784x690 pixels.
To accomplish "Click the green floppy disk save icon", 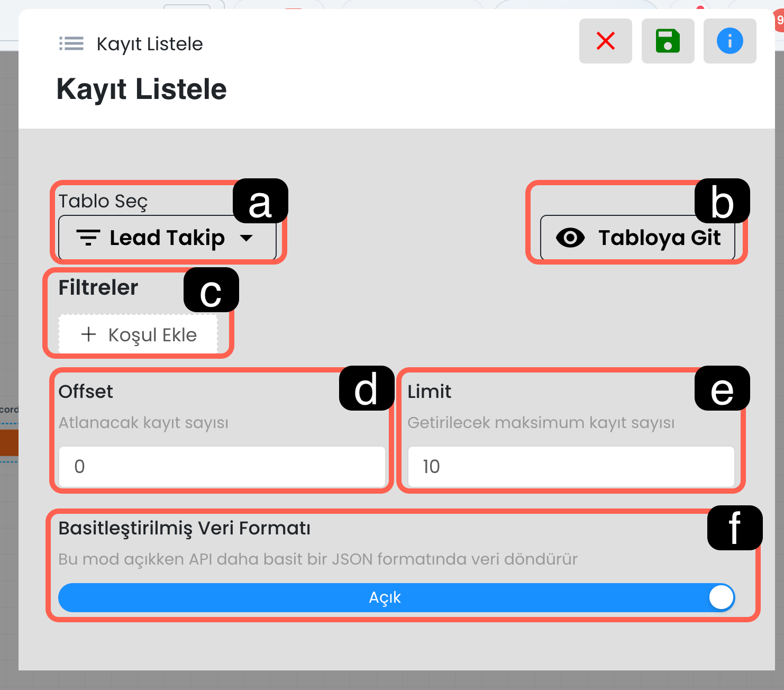I will click(668, 41).
